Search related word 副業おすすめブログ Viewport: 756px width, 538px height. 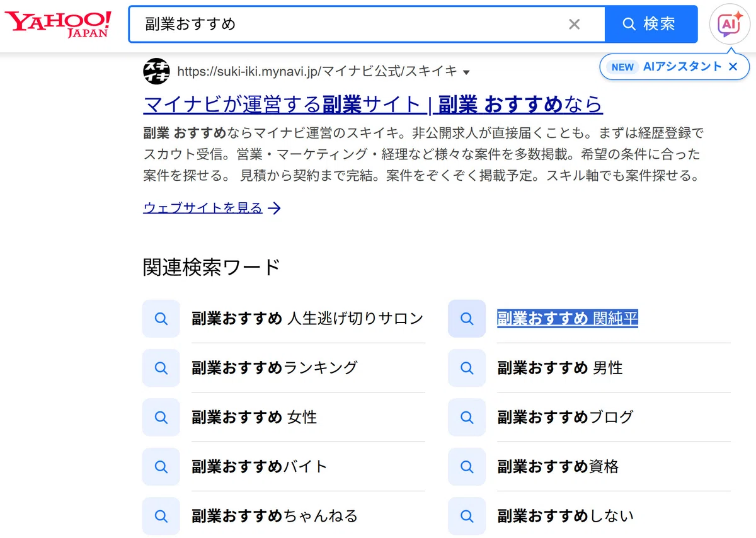click(x=565, y=417)
